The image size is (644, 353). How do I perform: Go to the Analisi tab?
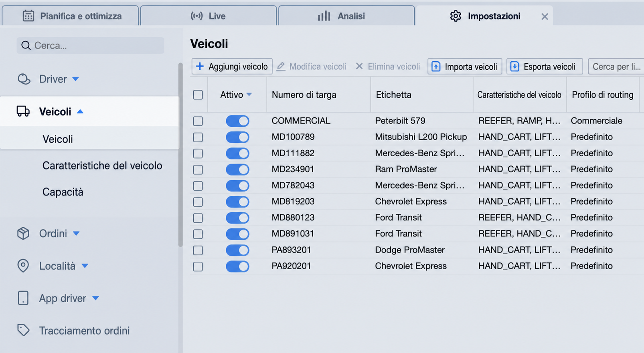pyautogui.click(x=346, y=16)
